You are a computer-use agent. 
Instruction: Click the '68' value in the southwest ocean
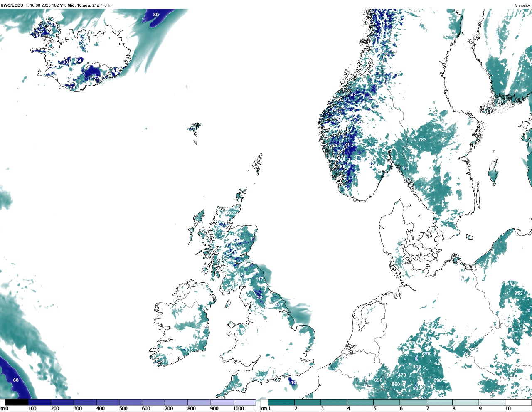click(x=16, y=380)
